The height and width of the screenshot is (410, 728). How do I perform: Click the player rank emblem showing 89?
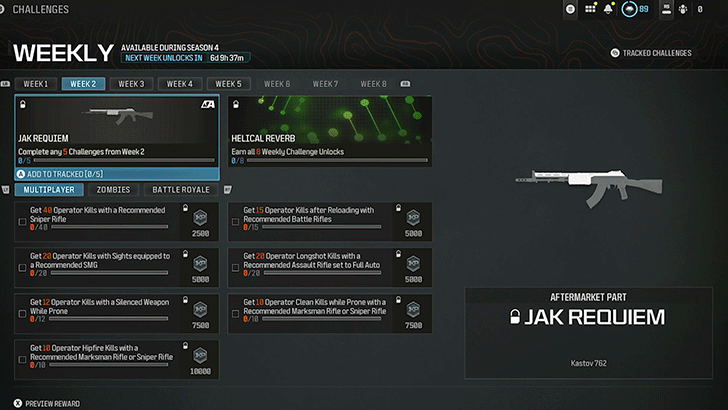click(629, 9)
